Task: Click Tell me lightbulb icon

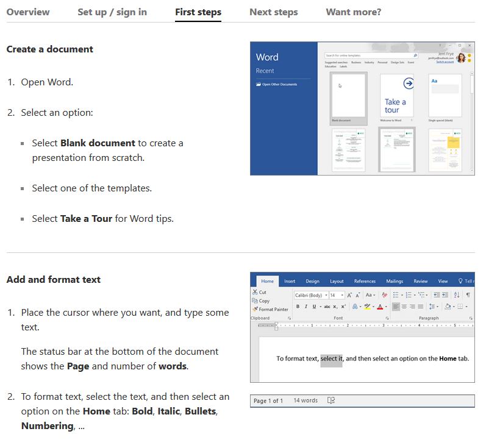Action: pos(460,281)
